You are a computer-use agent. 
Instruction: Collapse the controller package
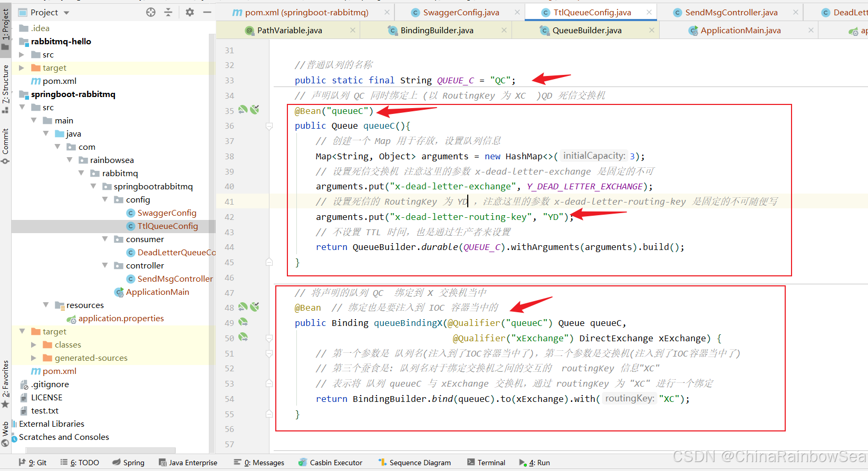(105, 265)
